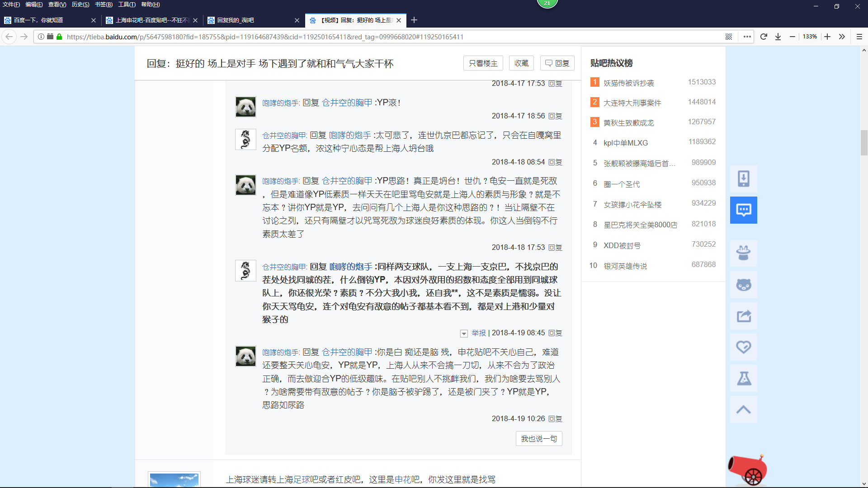This screenshot has height=488, width=868.
Task: Zoom in with plus button
Action: (827, 37)
